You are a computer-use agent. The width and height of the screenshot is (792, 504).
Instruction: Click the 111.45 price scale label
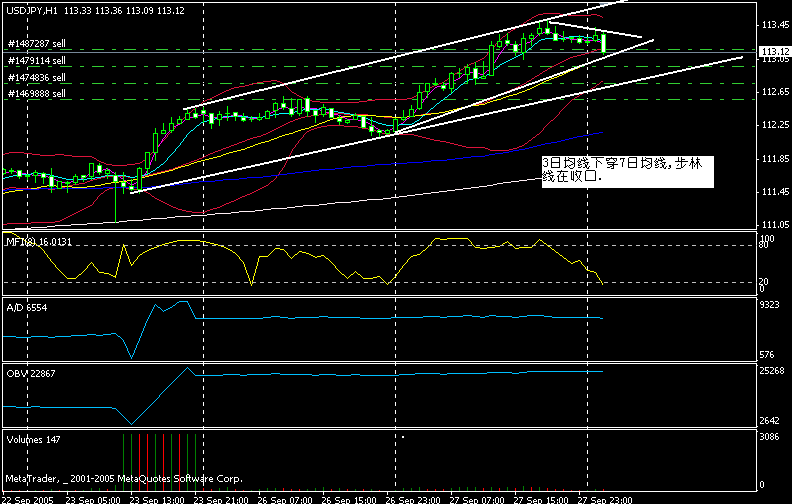coord(775,191)
